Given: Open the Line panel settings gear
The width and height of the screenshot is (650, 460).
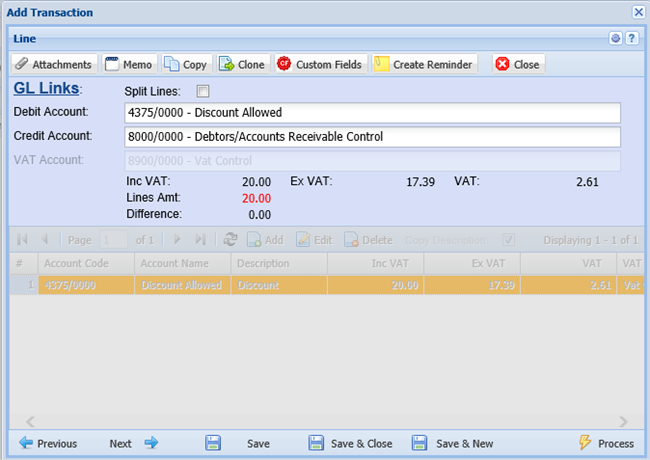Looking at the screenshot, I should (616, 38).
